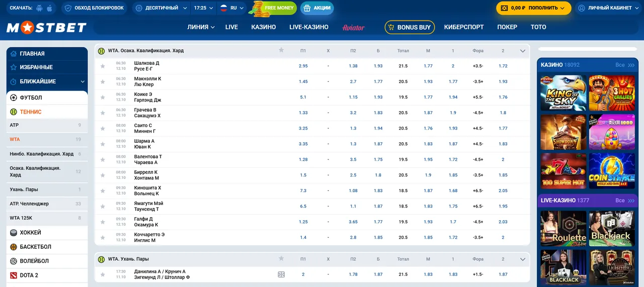This screenshot has width=644, height=287.
Task: Click the Пополнить deposit button
Action: point(533,8)
